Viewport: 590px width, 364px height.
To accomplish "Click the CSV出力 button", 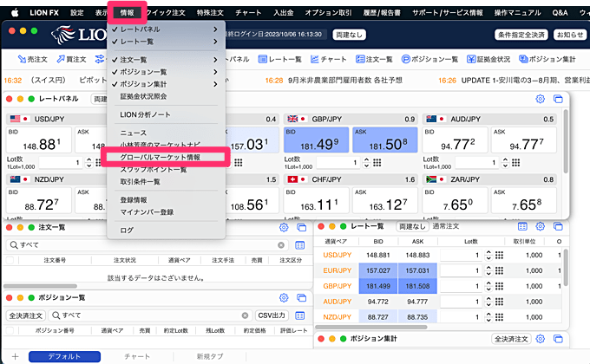I will 272,315.
